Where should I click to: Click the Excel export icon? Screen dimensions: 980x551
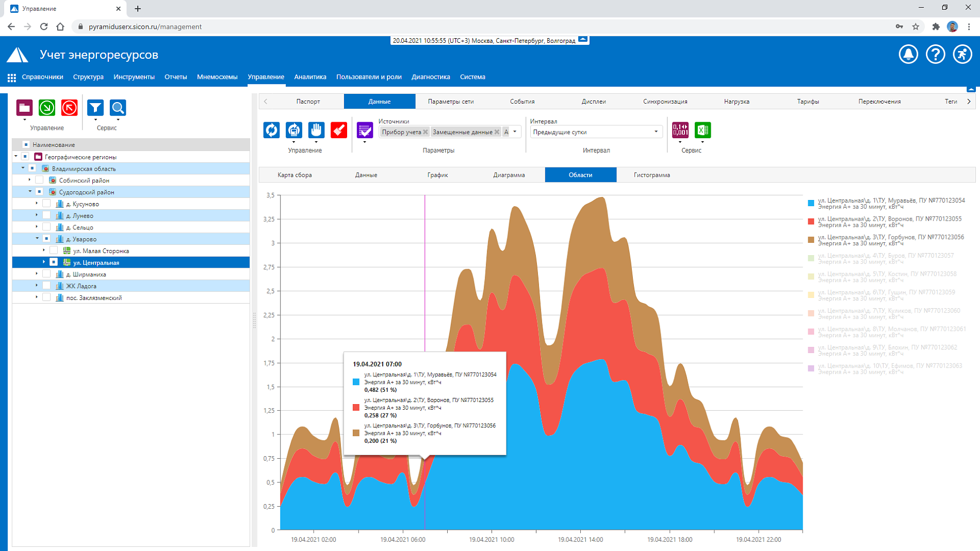coord(703,130)
